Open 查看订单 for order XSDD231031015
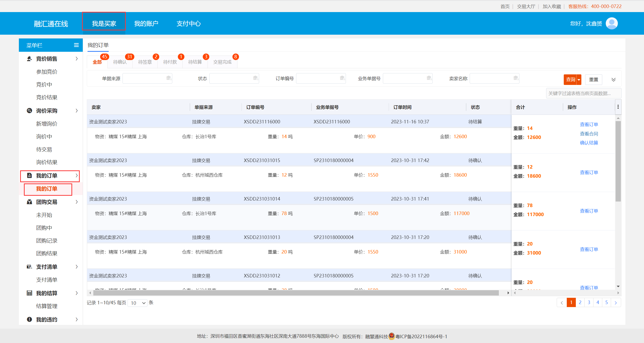644x343 pixels. (x=589, y=172)
